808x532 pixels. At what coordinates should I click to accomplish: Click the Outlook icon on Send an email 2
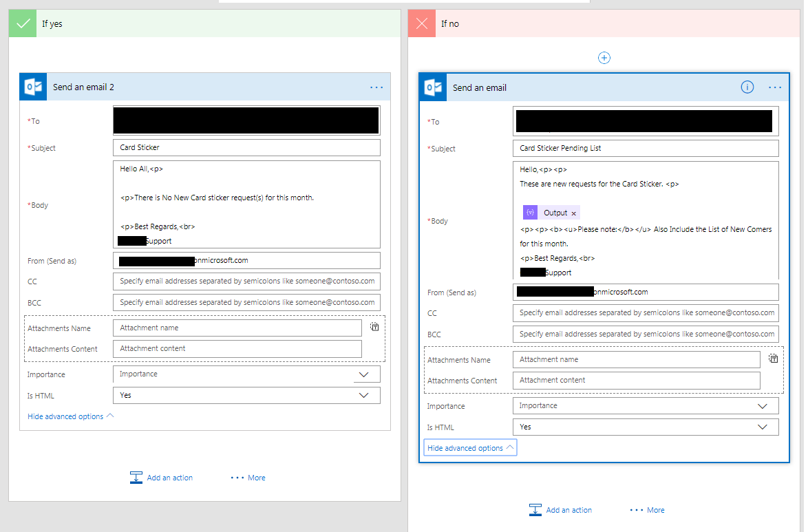point(32,87)
